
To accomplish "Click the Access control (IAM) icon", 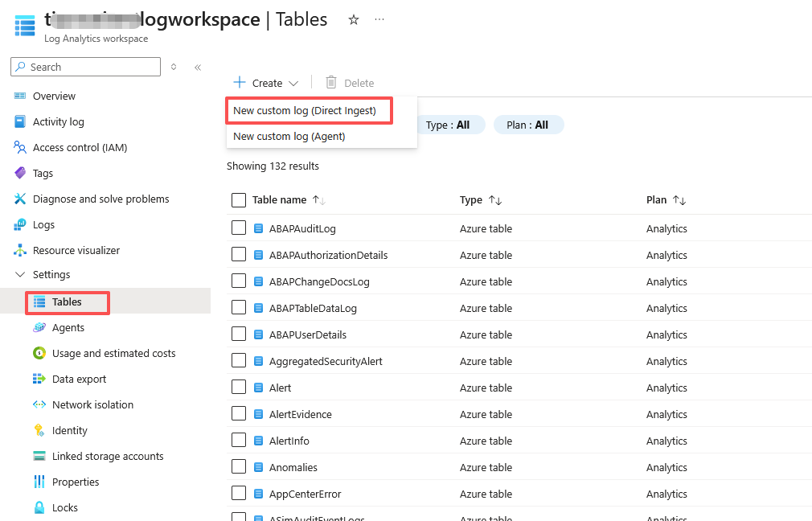I will (x=20, y=147).
